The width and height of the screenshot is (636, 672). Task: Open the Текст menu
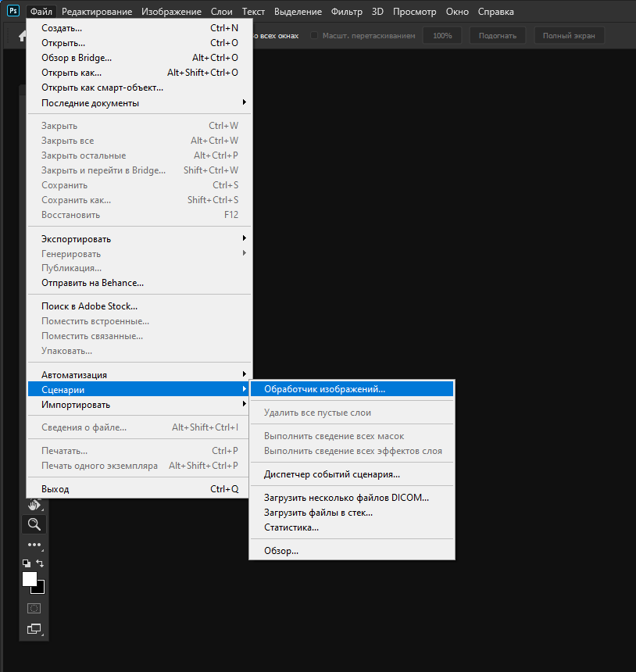[x=253, y=12]
